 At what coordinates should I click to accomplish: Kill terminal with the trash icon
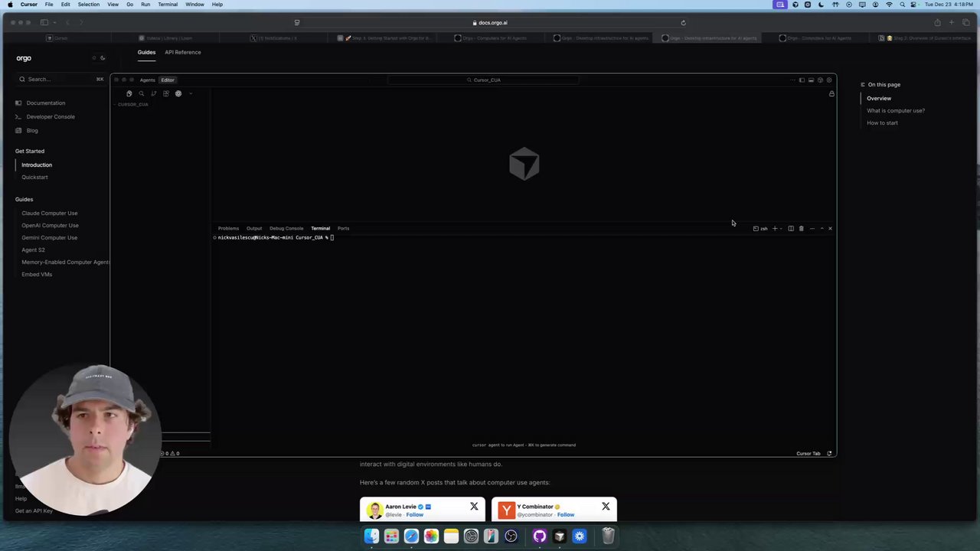[802, 228]
